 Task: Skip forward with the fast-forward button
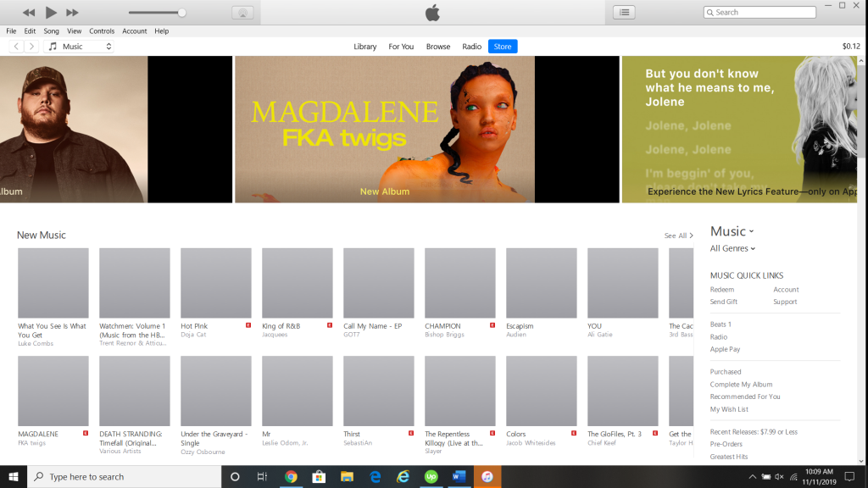tap(72, 12)
